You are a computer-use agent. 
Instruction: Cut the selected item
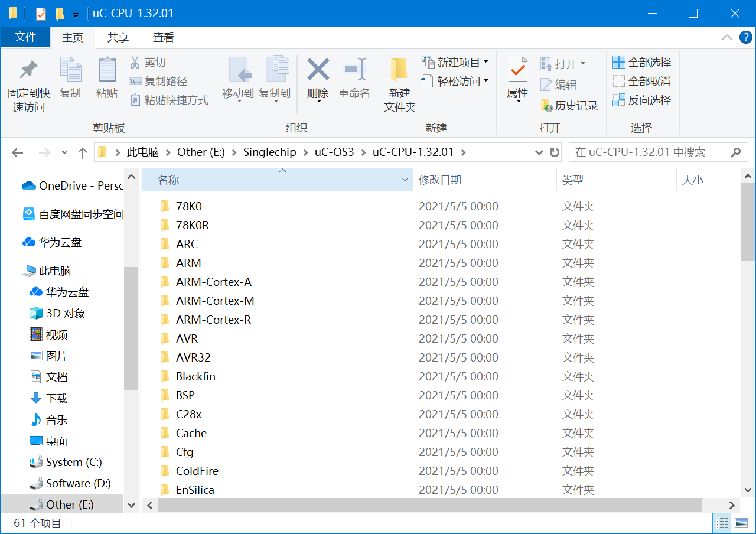(148, 62)
